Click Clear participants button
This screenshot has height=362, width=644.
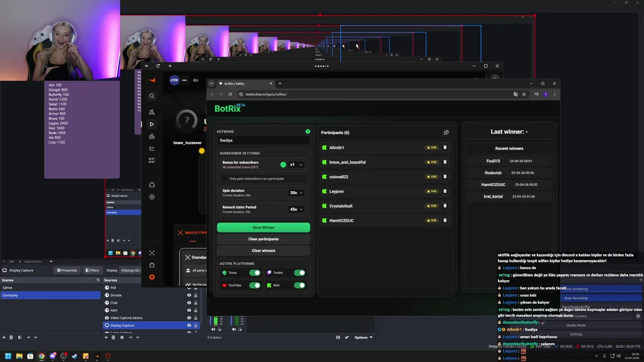pos(264,239)
